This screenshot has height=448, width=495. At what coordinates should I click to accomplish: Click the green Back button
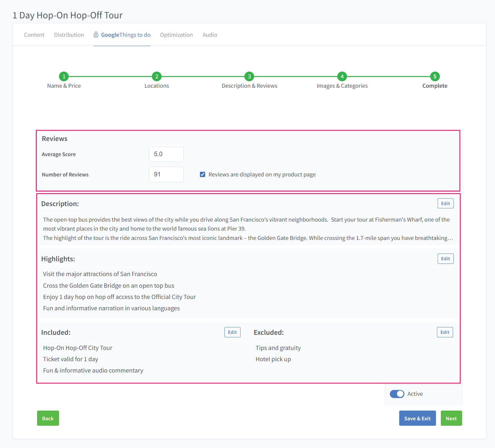click(48, 418)
